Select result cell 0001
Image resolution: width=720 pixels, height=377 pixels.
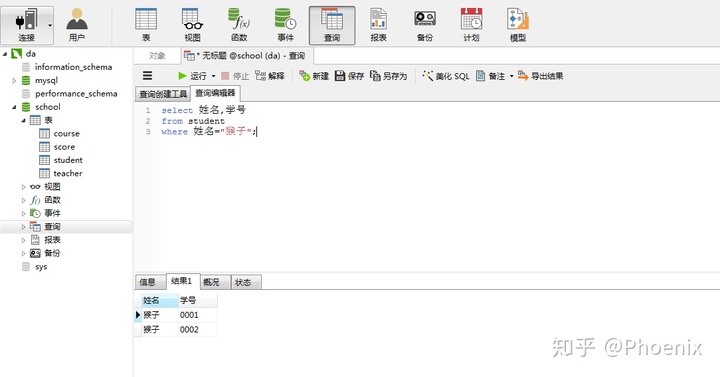click(x=197, y=315)
